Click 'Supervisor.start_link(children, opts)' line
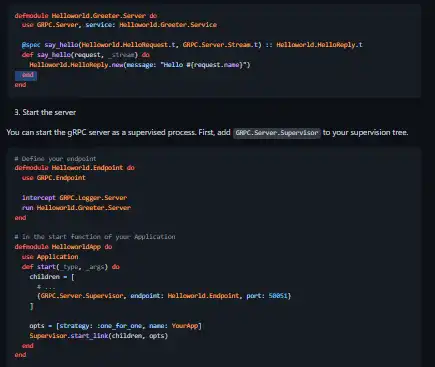The image size is (435, 367). click(99, 336)
